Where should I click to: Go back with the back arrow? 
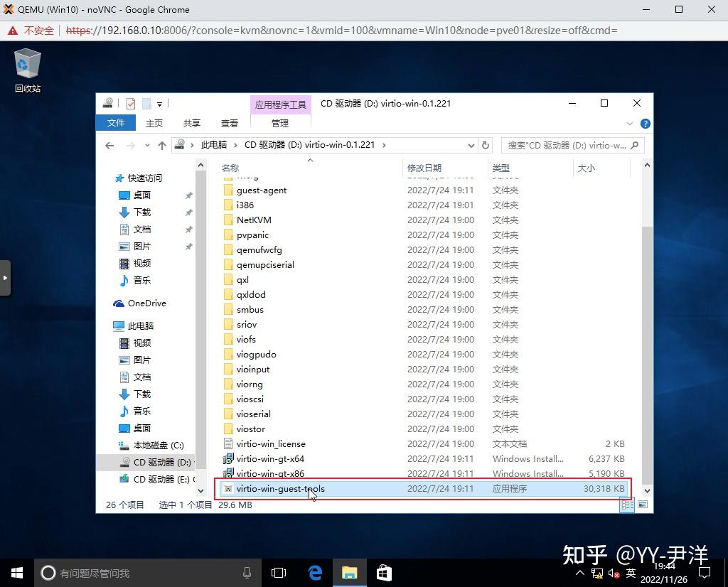109,146
